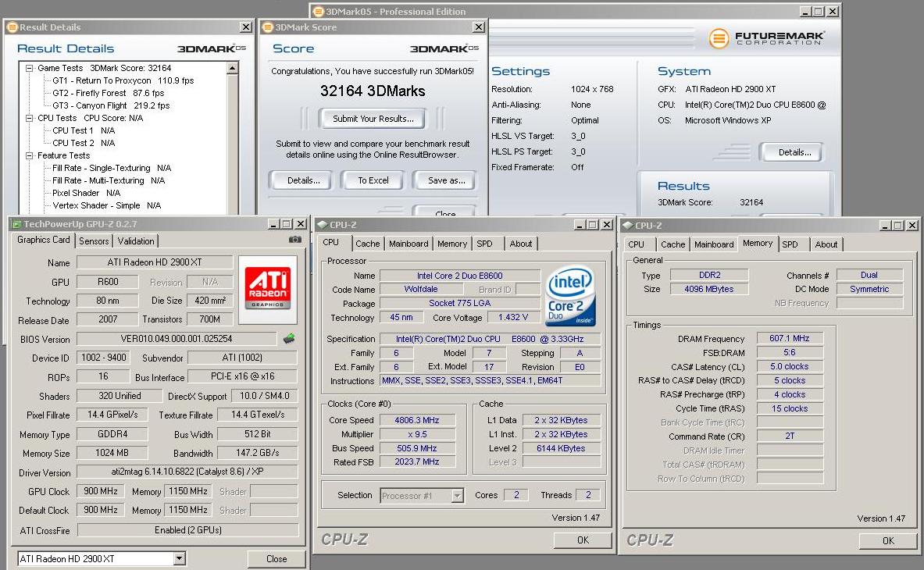Collapse the Game Tests tree node
The width and height of the screenshot is (924, 570).
29,68
